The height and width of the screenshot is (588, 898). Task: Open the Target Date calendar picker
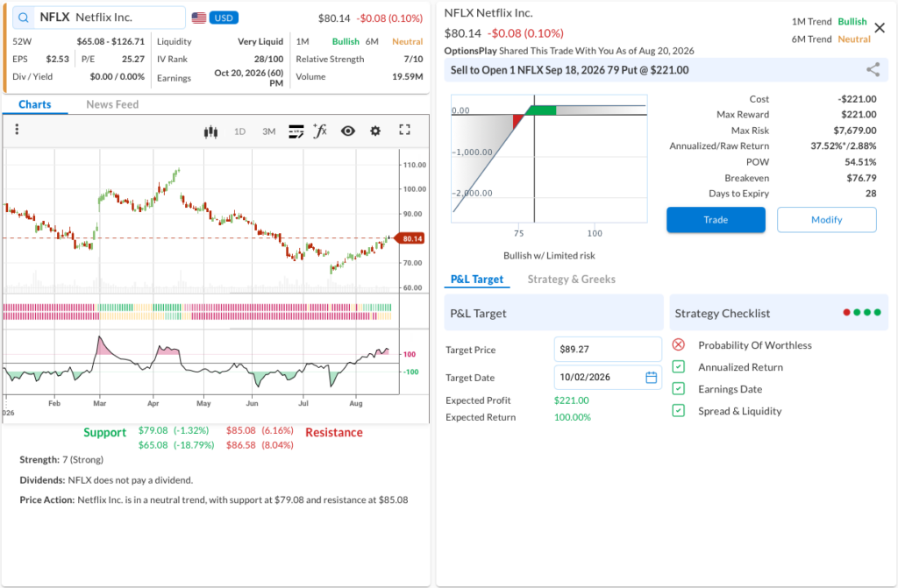[x=652, y=378]
